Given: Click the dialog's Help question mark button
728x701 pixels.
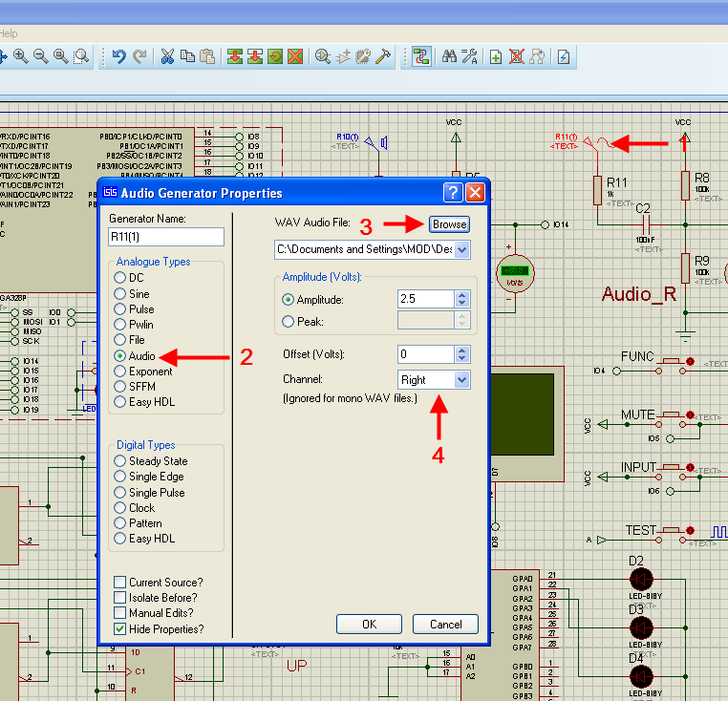Looking at the screenshot, I should pos(453,193).
